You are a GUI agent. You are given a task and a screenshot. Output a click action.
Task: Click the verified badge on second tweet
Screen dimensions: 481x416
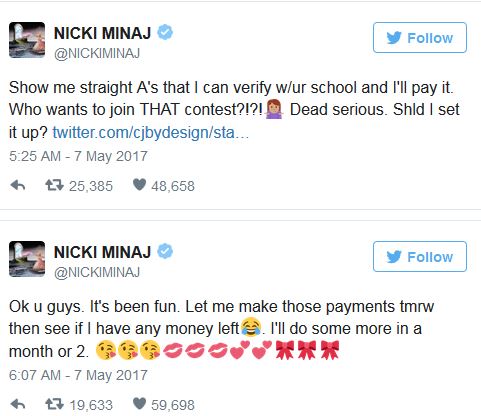tap(165, 251)
